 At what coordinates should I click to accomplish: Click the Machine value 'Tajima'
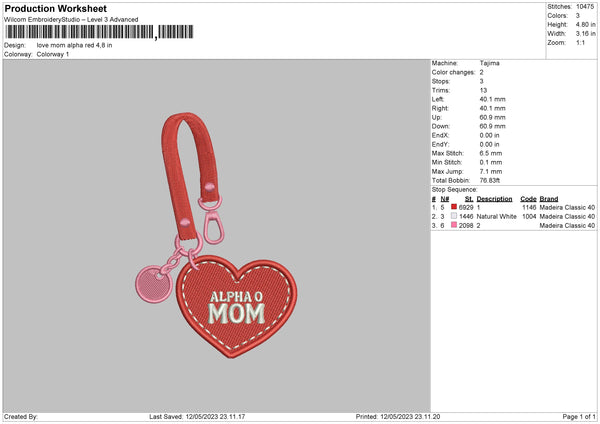489,63
